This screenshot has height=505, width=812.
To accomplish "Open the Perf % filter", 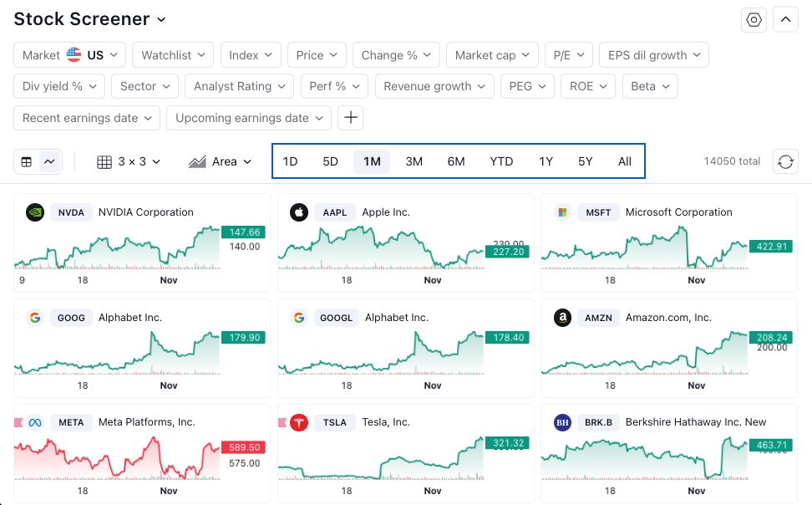I will [x=334, y=86].
